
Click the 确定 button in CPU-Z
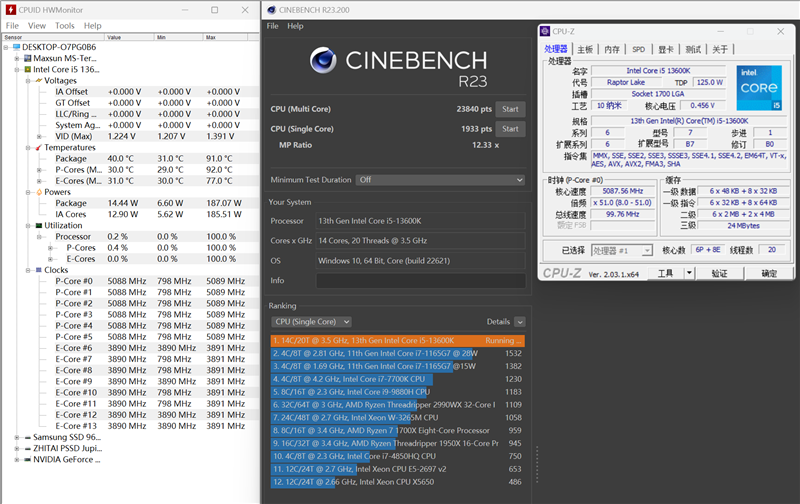pyautogui.click(x=769, y=273)
